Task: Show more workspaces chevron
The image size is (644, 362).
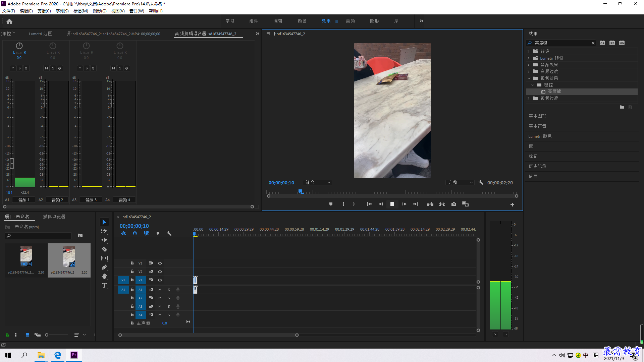Action: point(422,21)
